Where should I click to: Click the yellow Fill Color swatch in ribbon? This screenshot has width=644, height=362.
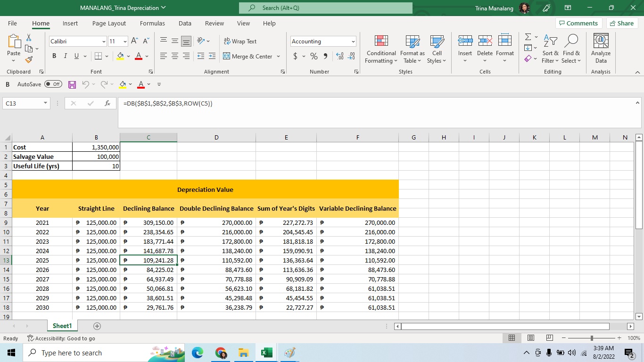coord(120,56)
